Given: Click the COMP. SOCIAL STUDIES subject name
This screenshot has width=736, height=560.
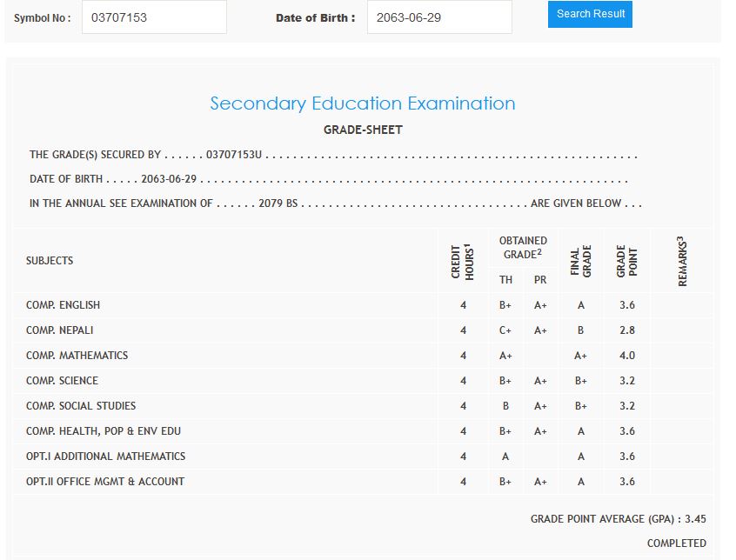Looking at the screenshot, I should [81, 406].
